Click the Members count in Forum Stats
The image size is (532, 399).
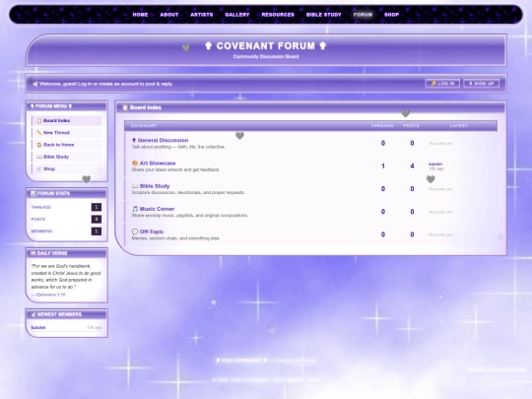point(97,232)
